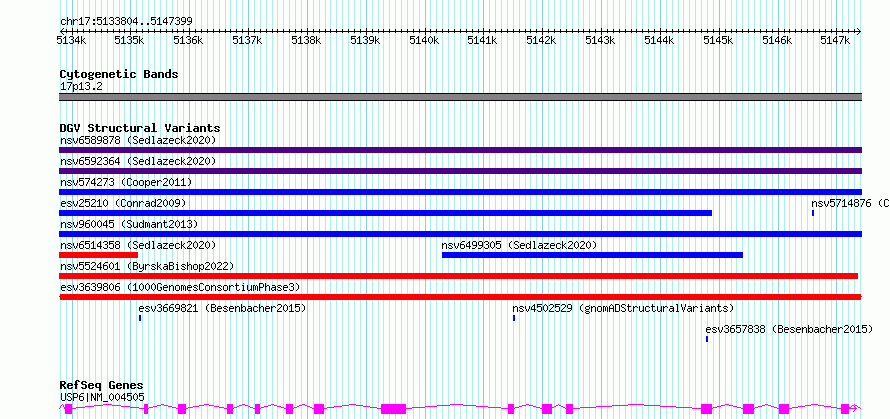Select the blue nsv6499305 variant bar
This screenshot has height=419, width=890.
pos(592,255)
